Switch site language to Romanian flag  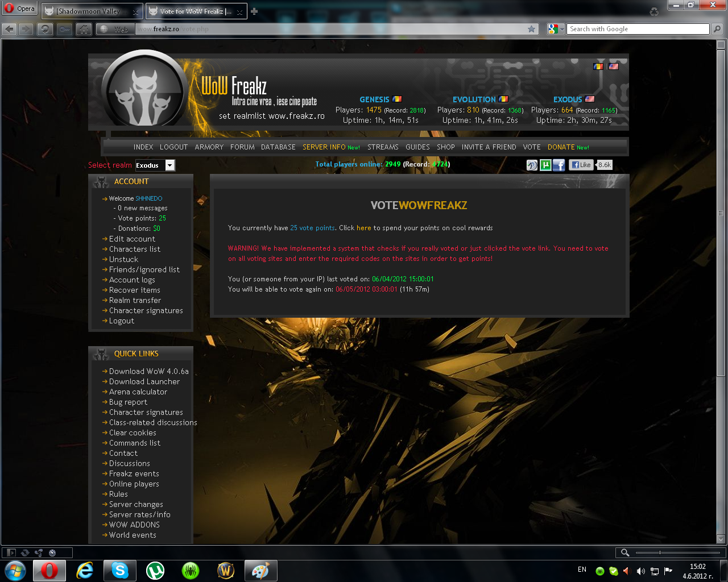click(x=598, y=66)
